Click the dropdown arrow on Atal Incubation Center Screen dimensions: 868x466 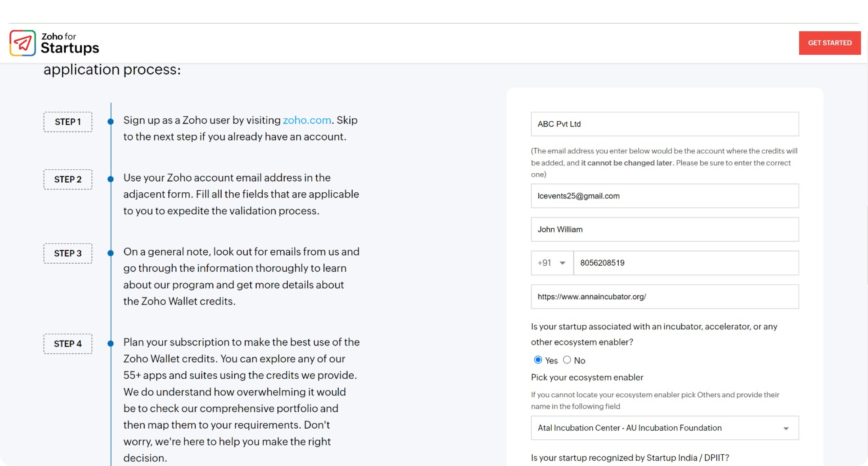point(786,428)
